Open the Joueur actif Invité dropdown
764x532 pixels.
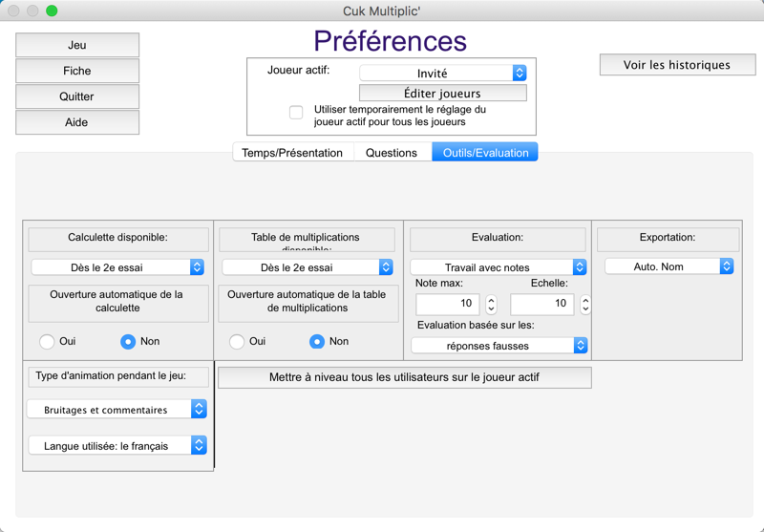click(443, 74)
